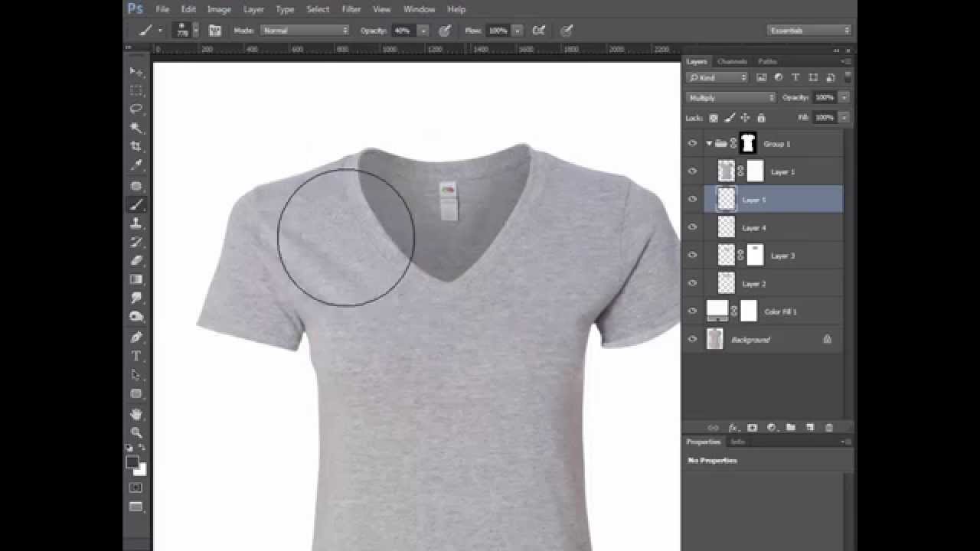The image size is (980, 551).
Task: Open the tool preset picker arrow
Action: [x=160, y=31]
